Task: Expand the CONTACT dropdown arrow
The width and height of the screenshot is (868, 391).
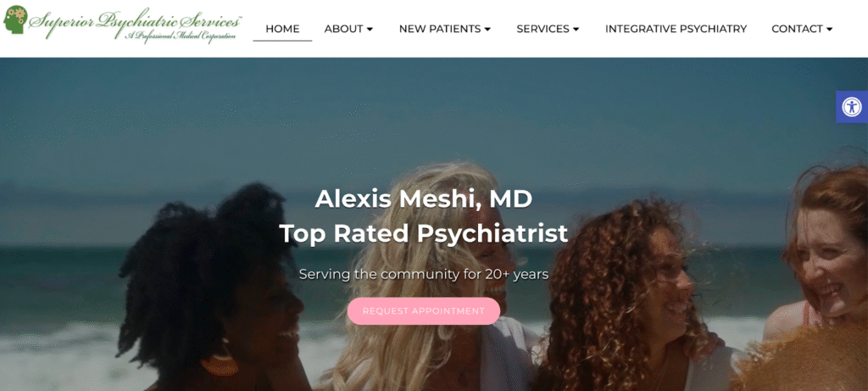Action: pyautogui.click(x=829, y=29)
